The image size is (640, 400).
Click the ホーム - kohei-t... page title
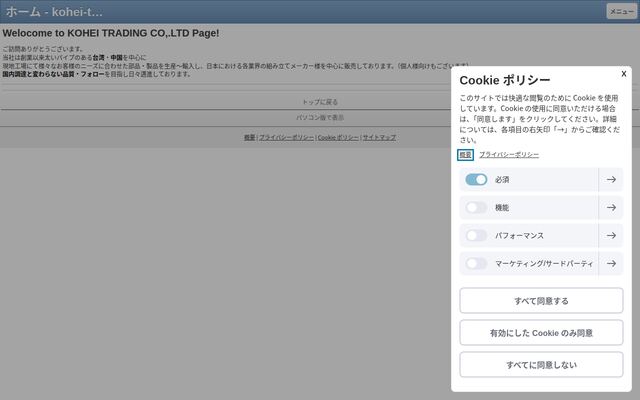tap(54, 12)
